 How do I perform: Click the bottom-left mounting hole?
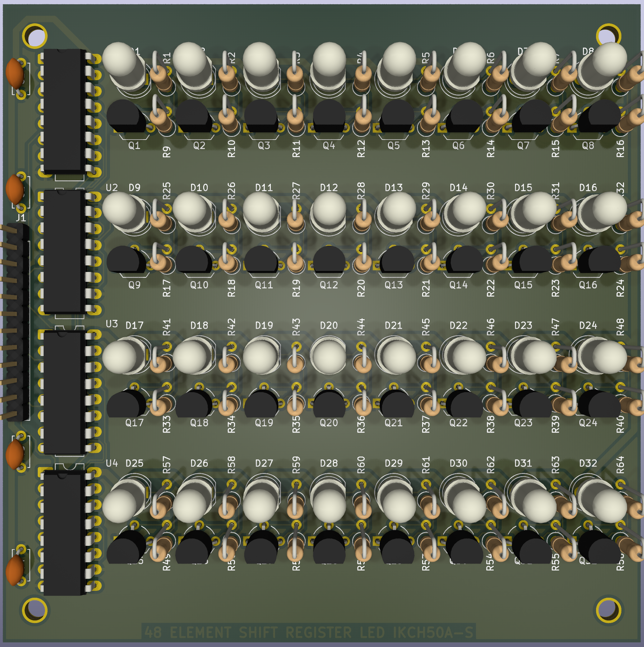click(x=34, y=610)
